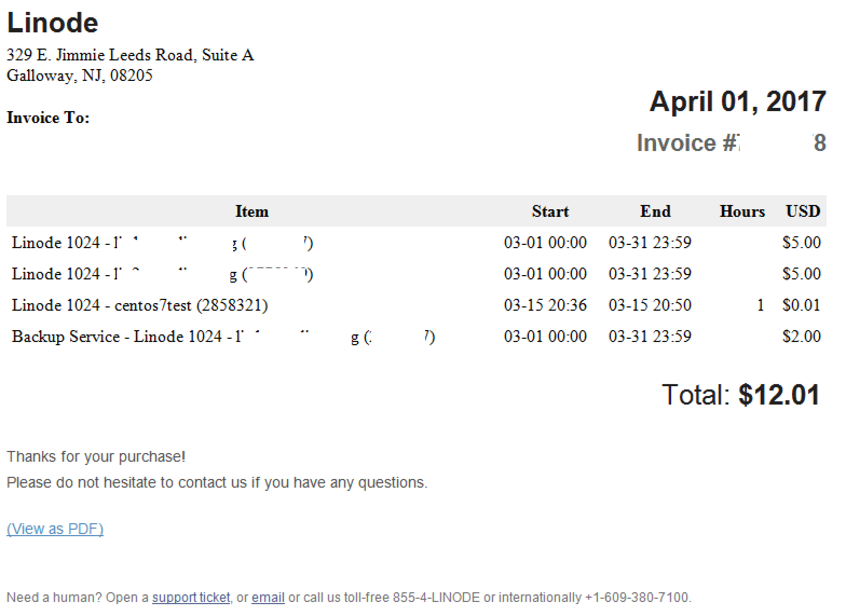The image size is (846, 616).
Task: Click the Backup Service line item
Action: (223, 337)
